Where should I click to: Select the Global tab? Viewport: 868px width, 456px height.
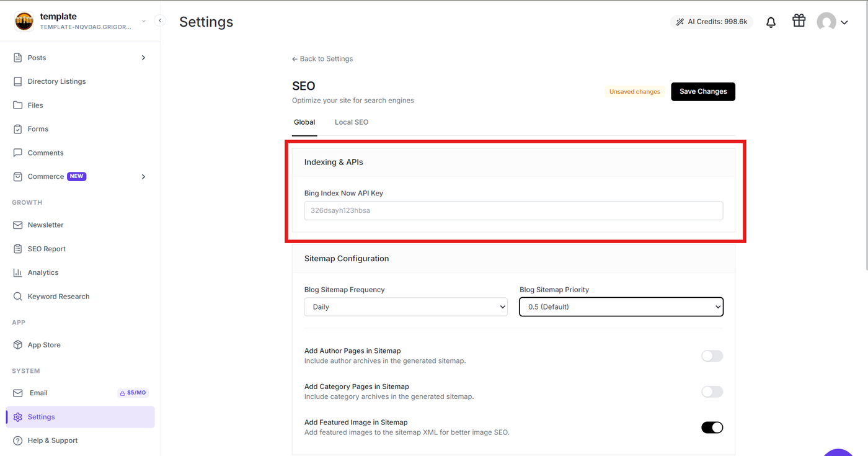point(304,122)
